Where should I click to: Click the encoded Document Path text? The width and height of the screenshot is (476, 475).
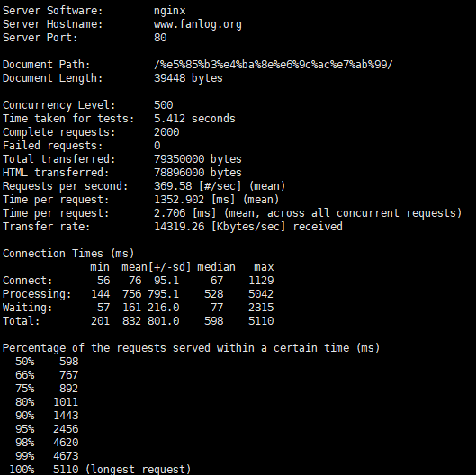coord(274,65)
